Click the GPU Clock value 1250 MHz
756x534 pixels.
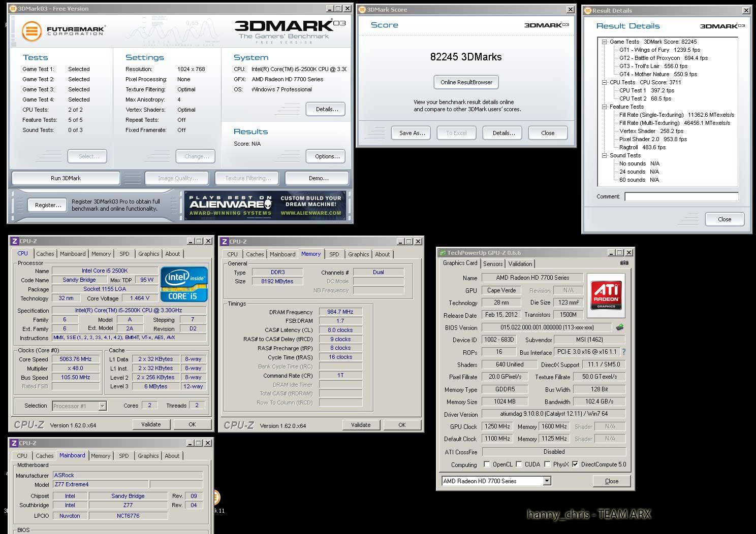pyautogui.click(x=497, y=426)
